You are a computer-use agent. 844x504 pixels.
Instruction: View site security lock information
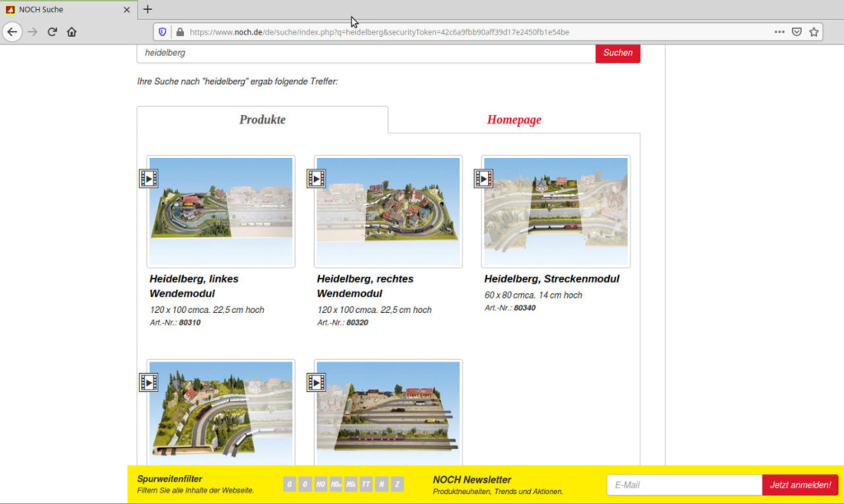180,32
